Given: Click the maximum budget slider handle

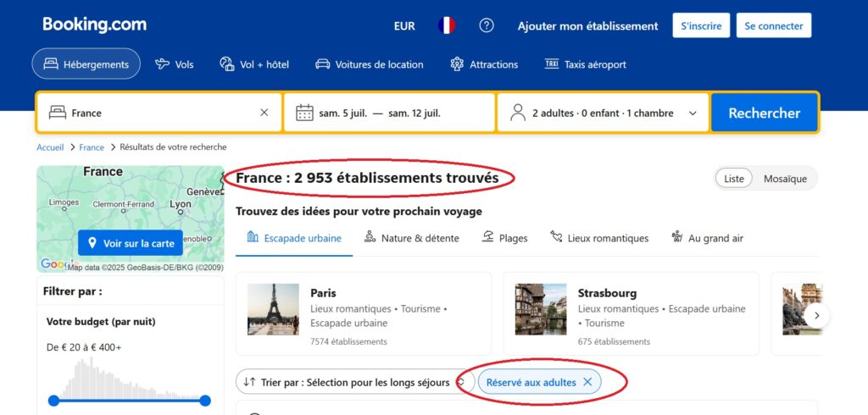Looking at the screenshot, I should pos(205,401).
